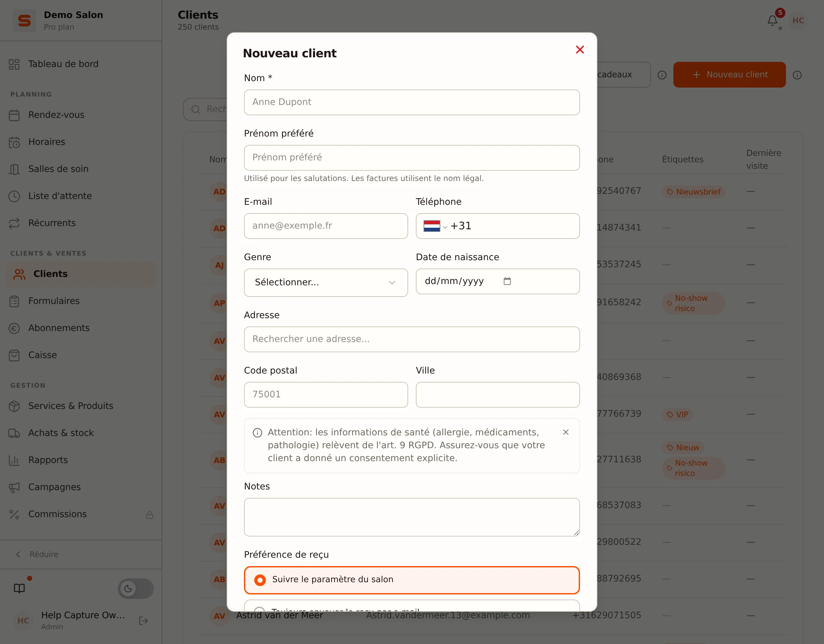This screenshot has width=824, height=644.
Task: Click the lock icon beside Commissions
Action: pyautogui.click(x=150, y=515)
